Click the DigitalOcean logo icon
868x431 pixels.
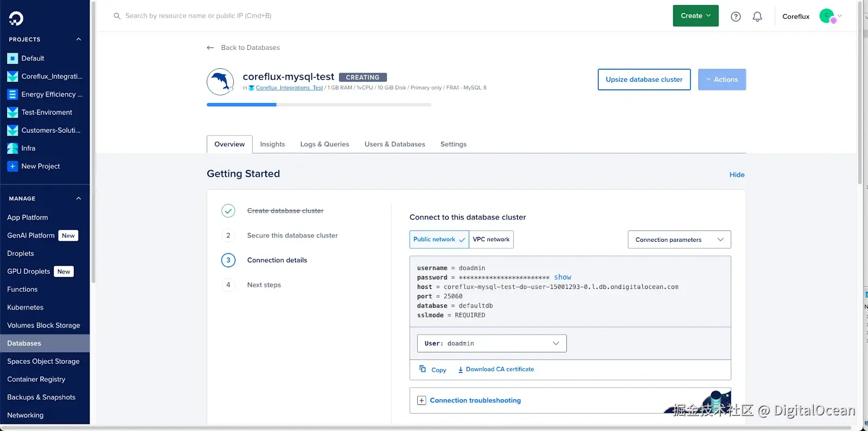pyautogui.click(x=16, y=18)
